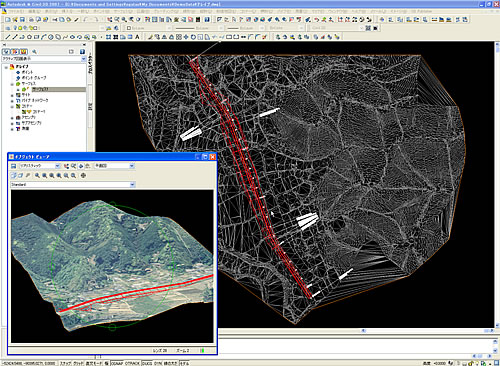Click the Object Viewer terrain preview image
The width and height of the screenshot is (500, 366).
(112, 266)
